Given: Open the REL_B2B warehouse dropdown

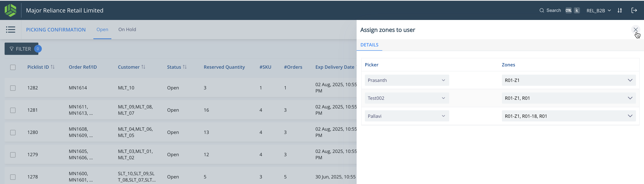Looking at the screenshot, I should [x=599, y=11].
